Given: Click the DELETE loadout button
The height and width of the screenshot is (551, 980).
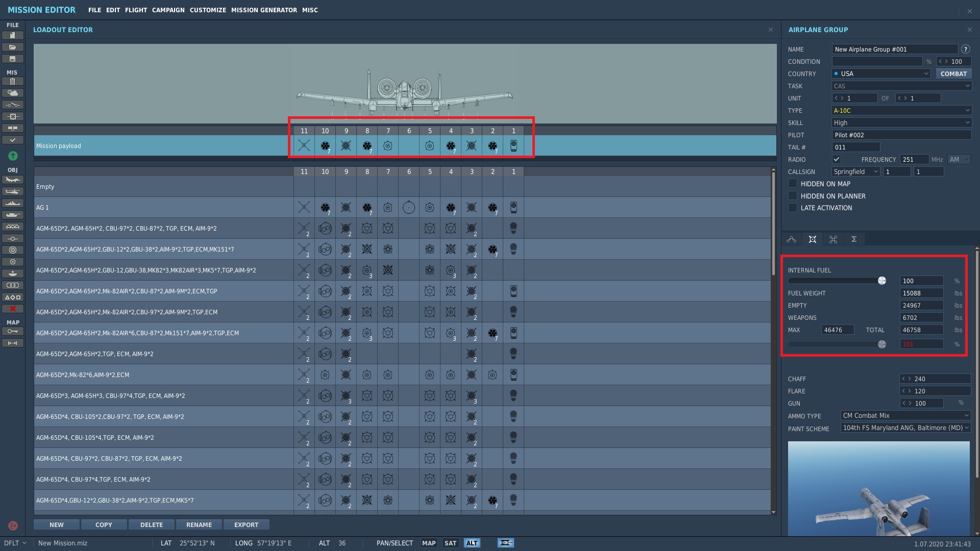Looking at the screenshot, I should click(x=152, y=524).
